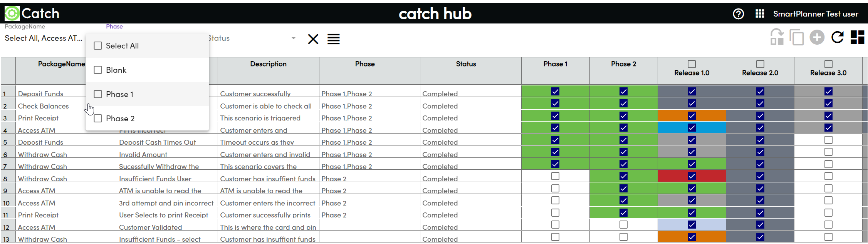Viewport: 868px width, 244px height.
Task: Check the Blank filter option
Action: (98, 70)
